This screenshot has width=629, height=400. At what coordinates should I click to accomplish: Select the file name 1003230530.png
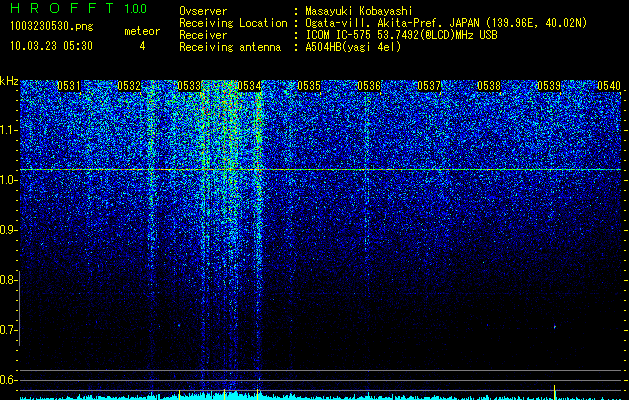tap(52, 27)
